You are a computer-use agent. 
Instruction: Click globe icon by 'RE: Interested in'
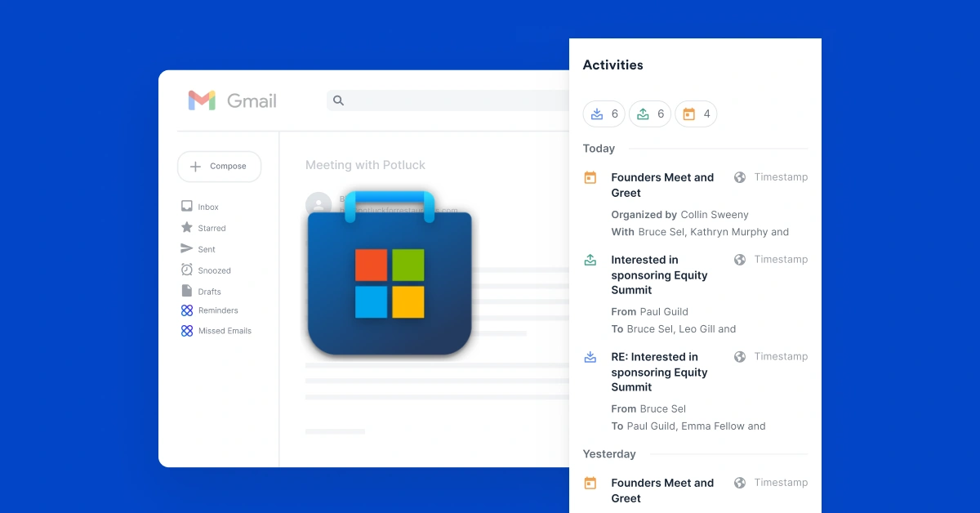tap(740, 357)
